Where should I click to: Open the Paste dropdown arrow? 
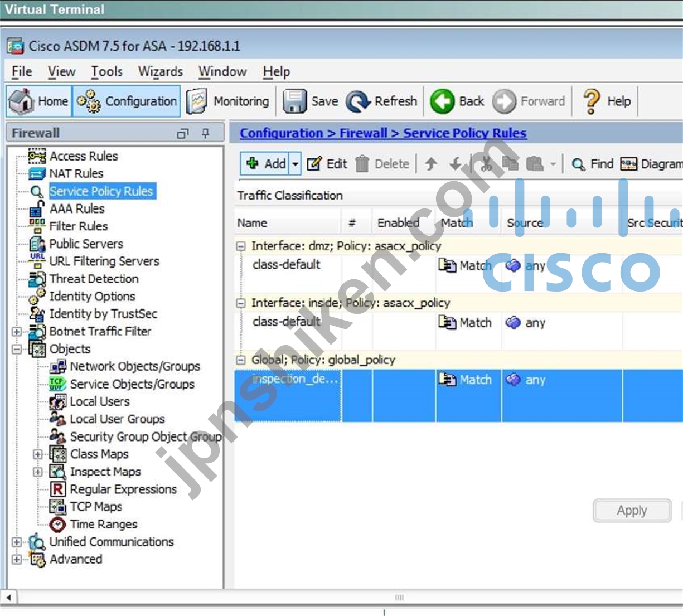click(553, 164)
